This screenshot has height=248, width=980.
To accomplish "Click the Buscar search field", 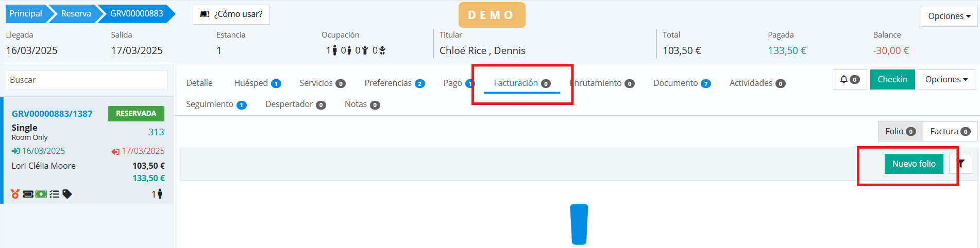I will pyautogui.click(x=87, y=80).
